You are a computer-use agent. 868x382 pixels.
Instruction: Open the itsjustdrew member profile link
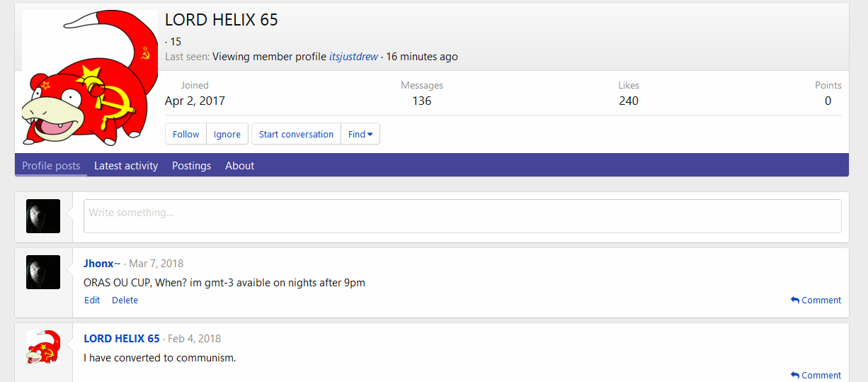[x=353, y=57]
